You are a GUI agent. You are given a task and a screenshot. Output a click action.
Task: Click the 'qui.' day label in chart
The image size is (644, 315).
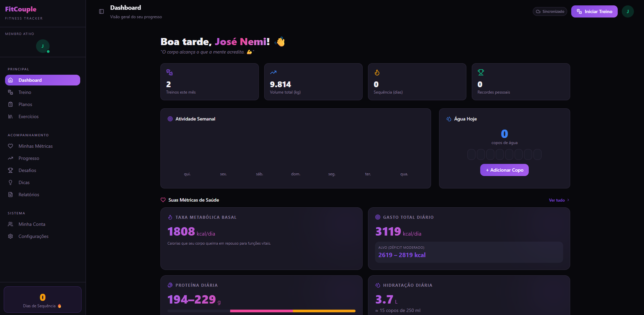coord(187,174)
